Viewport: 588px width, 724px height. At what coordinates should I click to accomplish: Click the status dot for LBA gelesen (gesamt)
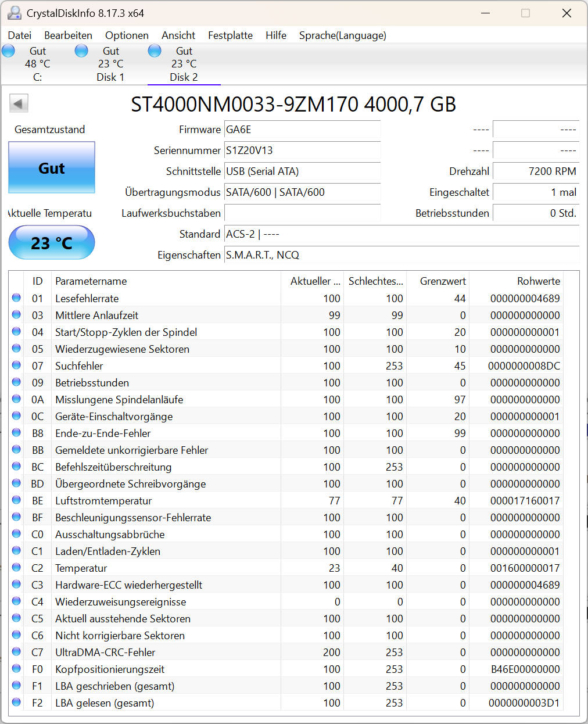coord(16,703)
